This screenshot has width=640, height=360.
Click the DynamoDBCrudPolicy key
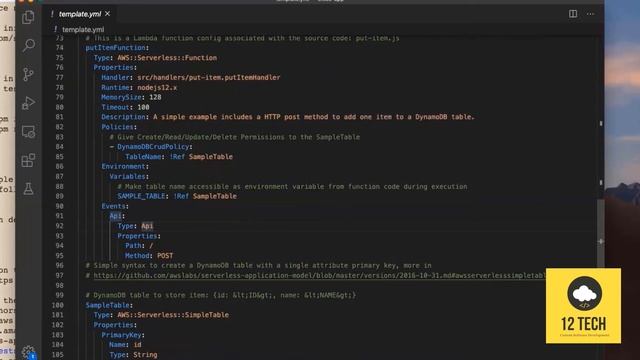(153, 147)
